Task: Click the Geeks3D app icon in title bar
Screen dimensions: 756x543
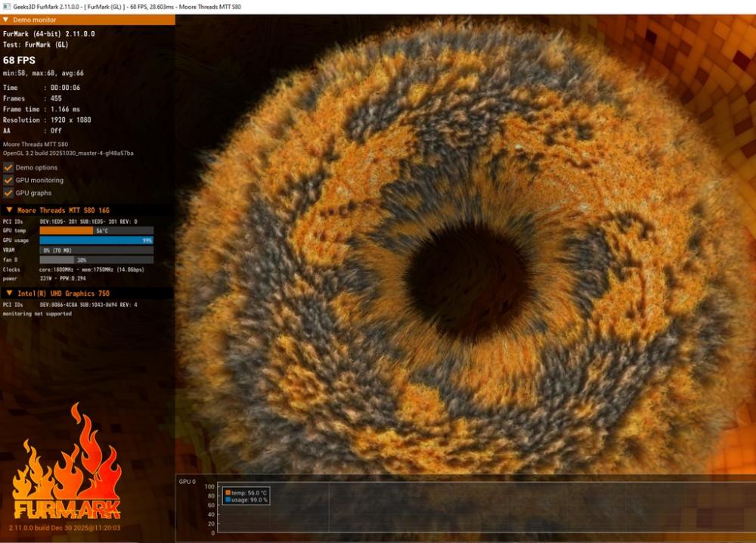Action: 6,6
